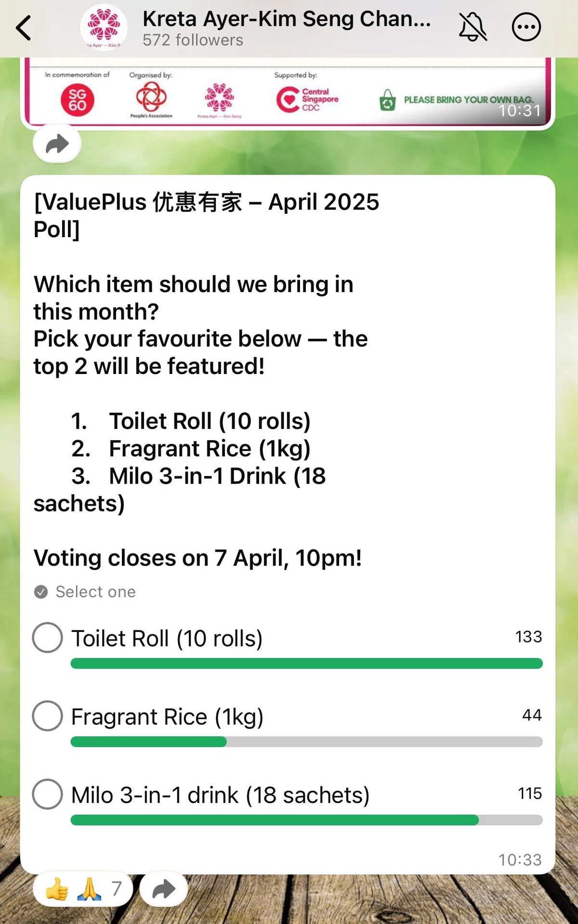Tap the thumbs up reaction emoji

[x=57, y=889]
